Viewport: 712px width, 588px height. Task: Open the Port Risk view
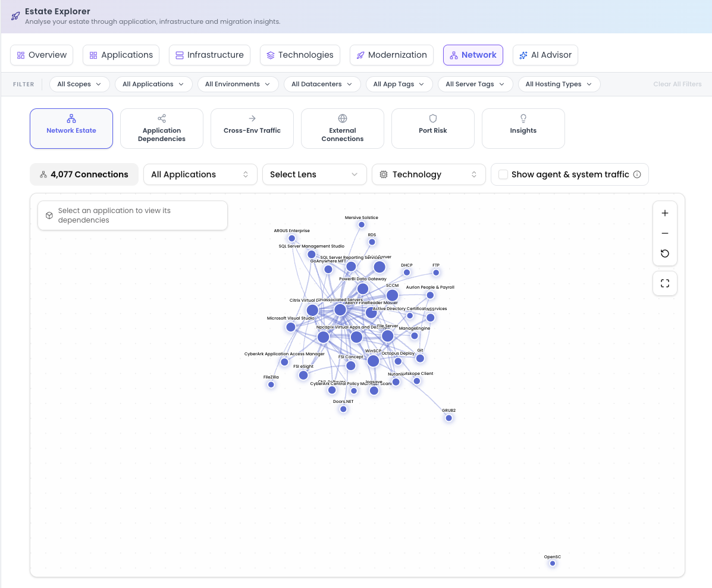coord(433,129)
